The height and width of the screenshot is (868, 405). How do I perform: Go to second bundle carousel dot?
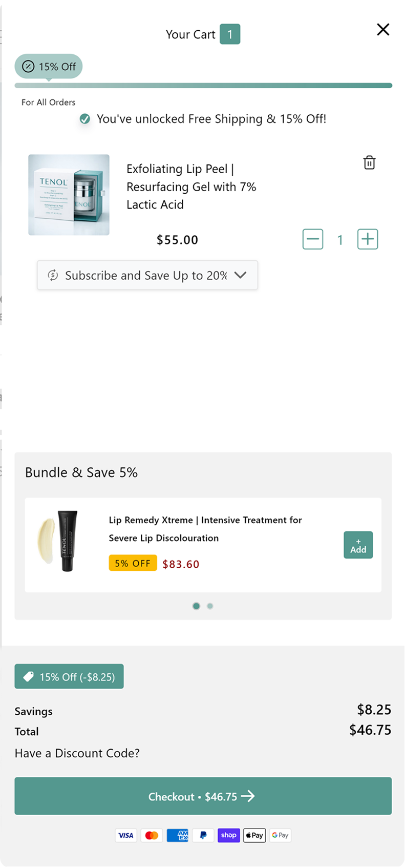click(210, 606)
